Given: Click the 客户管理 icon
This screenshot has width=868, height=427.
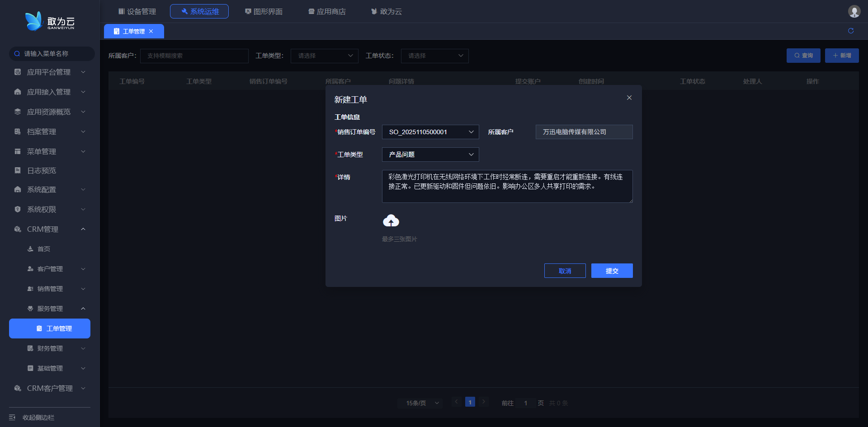Looking at the screenshot, I should 30,269.
